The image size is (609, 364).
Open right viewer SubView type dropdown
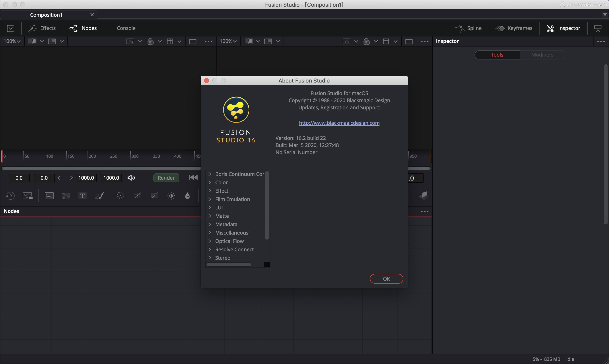[278, 41]
